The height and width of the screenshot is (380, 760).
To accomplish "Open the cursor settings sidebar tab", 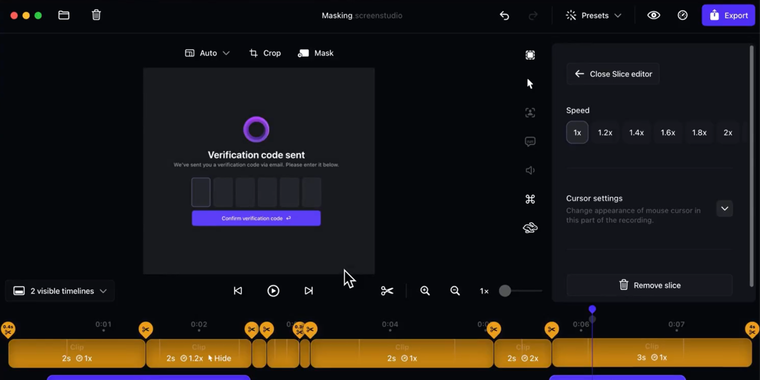I will pyautogui.click(x=530, y=84).
